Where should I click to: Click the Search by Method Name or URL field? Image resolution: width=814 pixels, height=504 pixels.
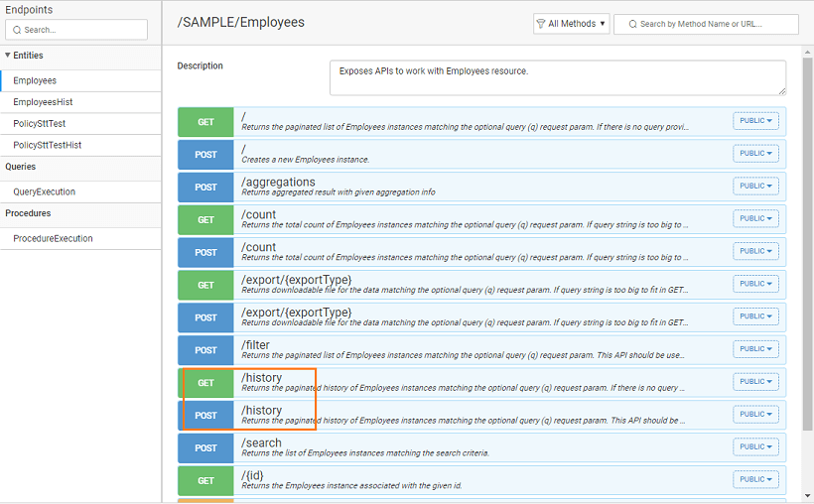[x=715, y=24]
